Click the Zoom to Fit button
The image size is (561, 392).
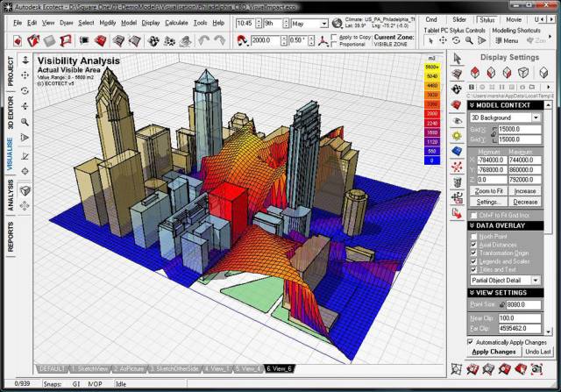pos(488,191)
